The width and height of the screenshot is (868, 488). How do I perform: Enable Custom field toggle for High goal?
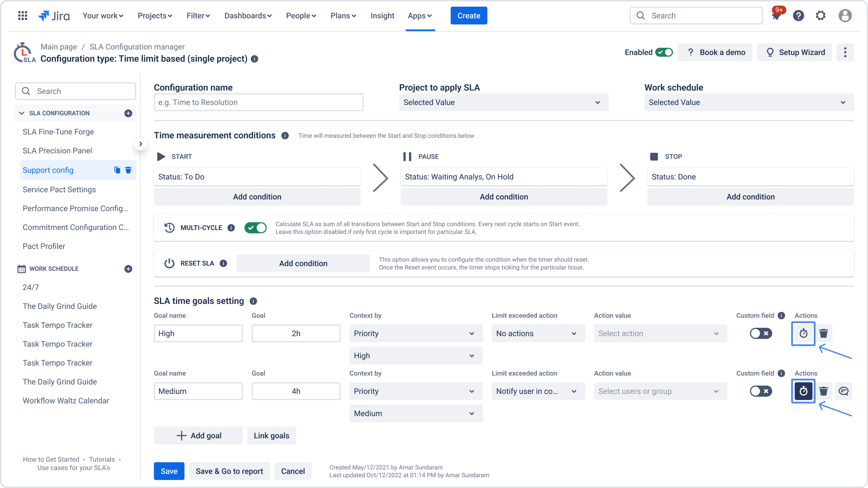click(761, 333)
